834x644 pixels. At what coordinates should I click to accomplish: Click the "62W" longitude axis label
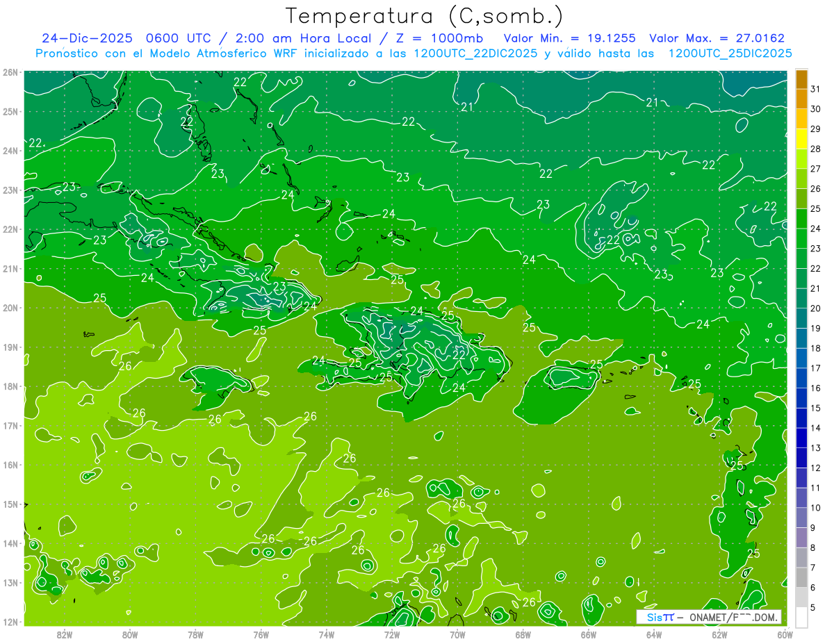[719, 634]
